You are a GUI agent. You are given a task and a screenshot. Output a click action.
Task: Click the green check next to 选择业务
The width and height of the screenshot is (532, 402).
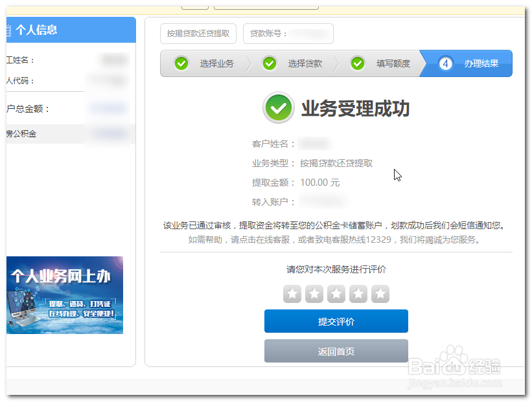(x=181, y=63)
